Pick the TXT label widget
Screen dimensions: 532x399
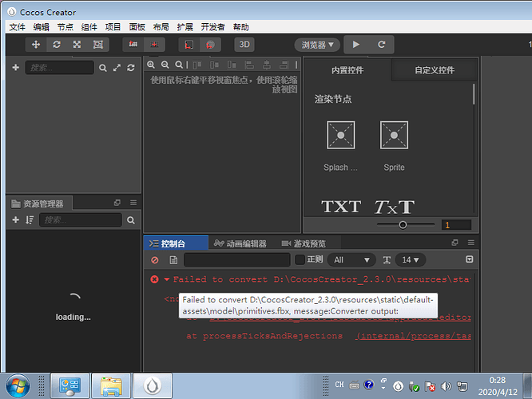[x=341, y=207]
